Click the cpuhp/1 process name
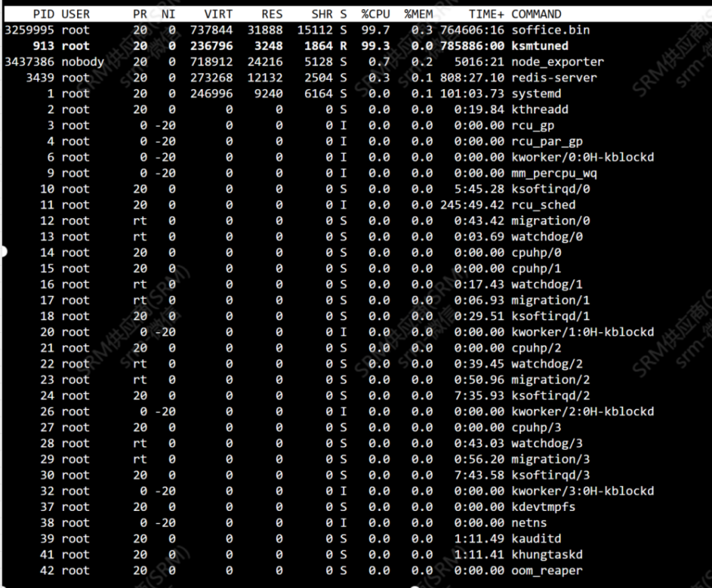 tap(536, 268)
